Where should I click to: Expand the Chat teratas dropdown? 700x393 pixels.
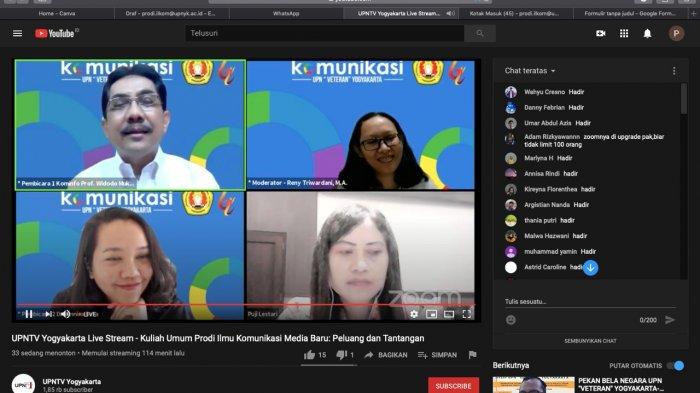(530, 71)
